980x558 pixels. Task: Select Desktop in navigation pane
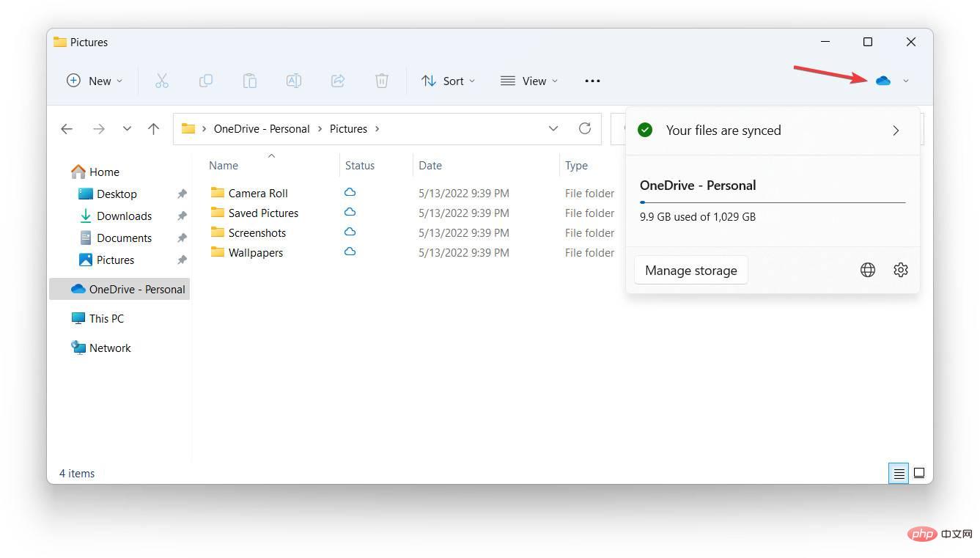107,194
